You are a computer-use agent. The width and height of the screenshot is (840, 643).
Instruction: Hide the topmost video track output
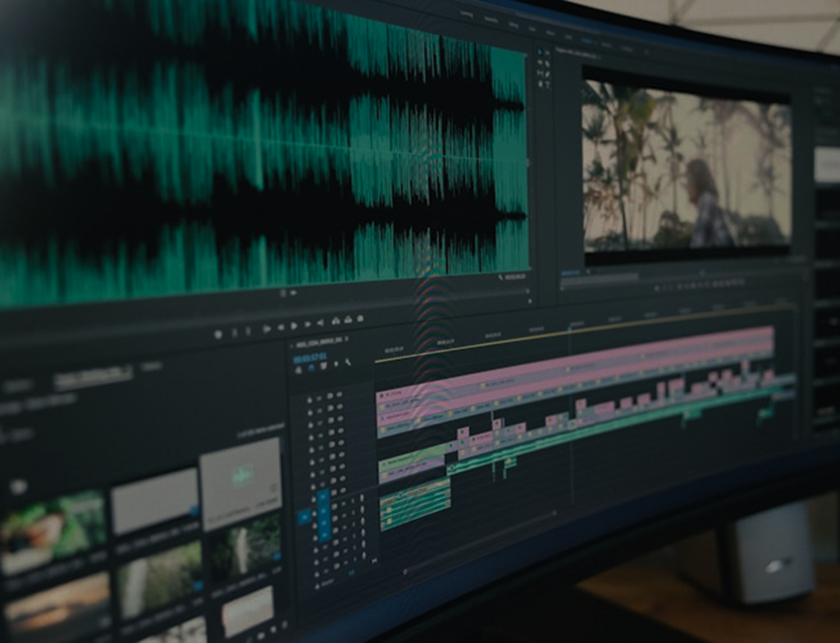pyautogui.click(x=339, y=394)
